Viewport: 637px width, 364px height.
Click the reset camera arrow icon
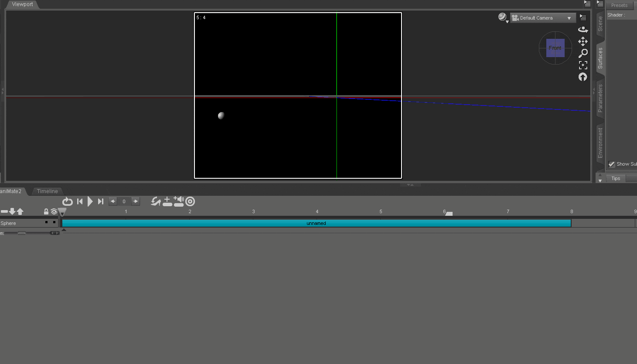point(583,77)
